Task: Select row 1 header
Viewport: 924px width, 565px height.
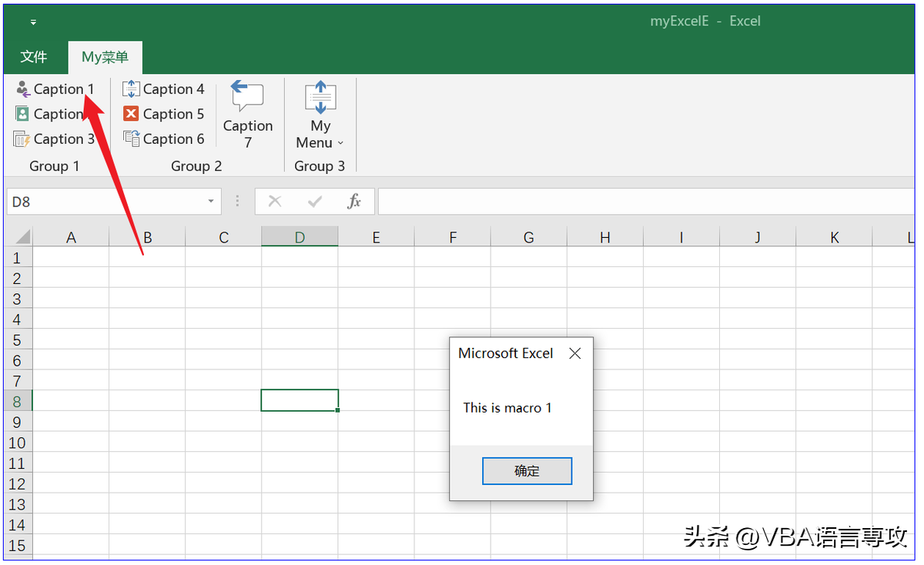Action: [18, 257]
